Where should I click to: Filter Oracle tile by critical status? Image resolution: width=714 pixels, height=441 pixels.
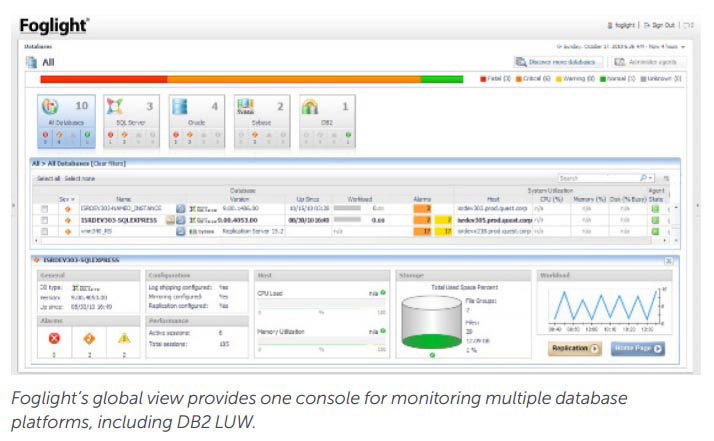tap(190, 135)
